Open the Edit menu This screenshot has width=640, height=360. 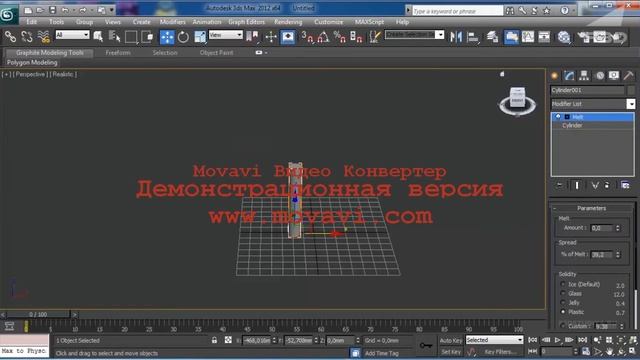click(31, 22)
